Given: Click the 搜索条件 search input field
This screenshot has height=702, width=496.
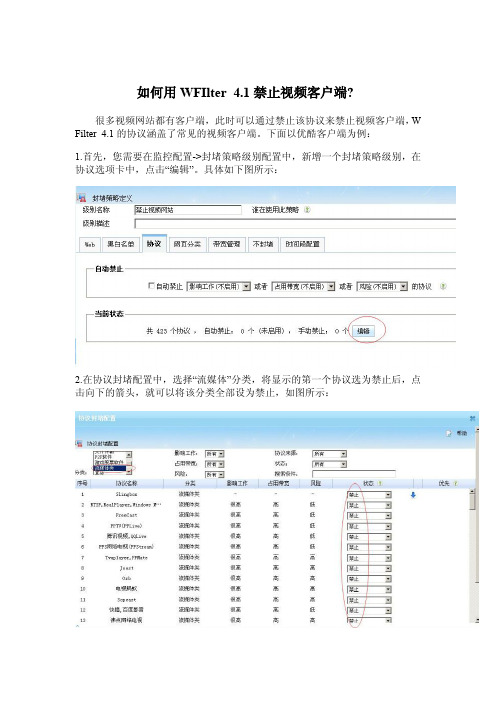Looking at the screenshot, I should [354, 474].
